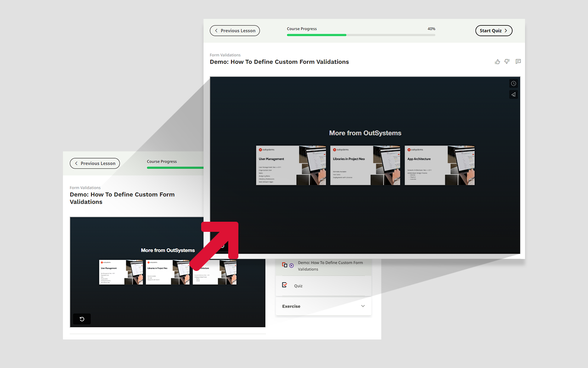The width and height of the screenshot is (588, 368).
Task: Click the replay icon on the smaller video player
Action: tap(81, 318)
